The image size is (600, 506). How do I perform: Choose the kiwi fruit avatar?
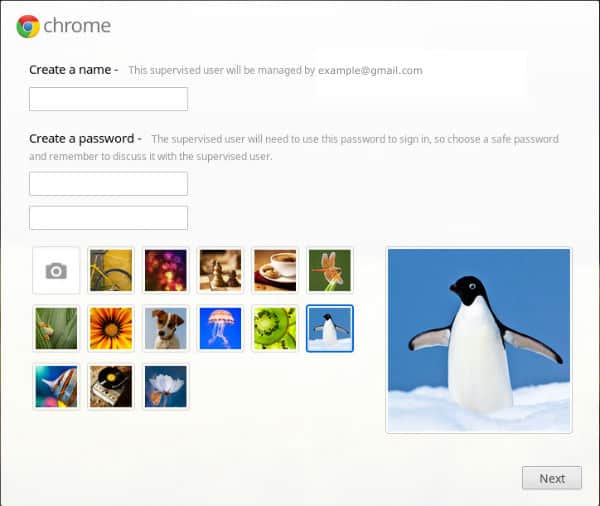(x=275, y=328)
